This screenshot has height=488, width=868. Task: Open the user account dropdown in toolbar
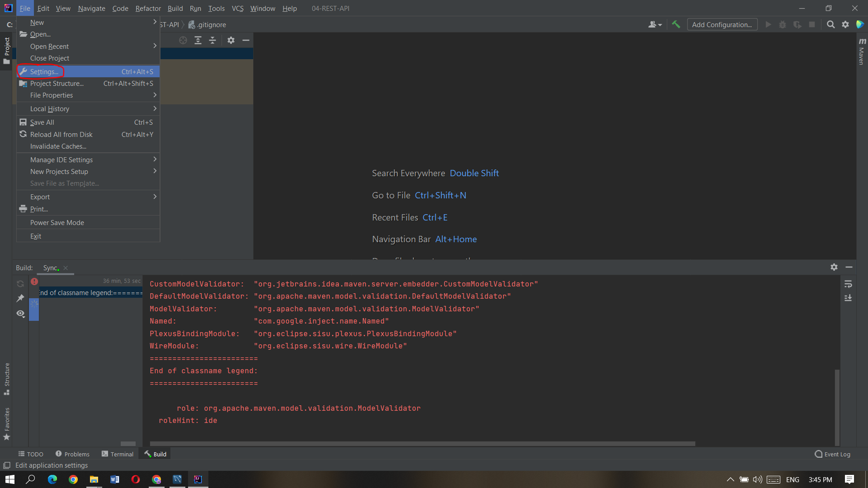655,24
